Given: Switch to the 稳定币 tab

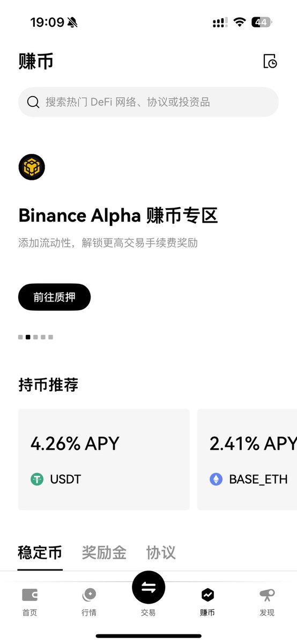Looking at the screenshot, I should click(x=40, y=553).
